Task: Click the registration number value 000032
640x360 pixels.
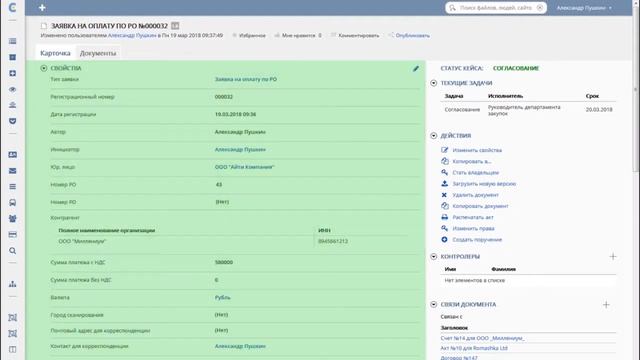Action: point(224,97)
